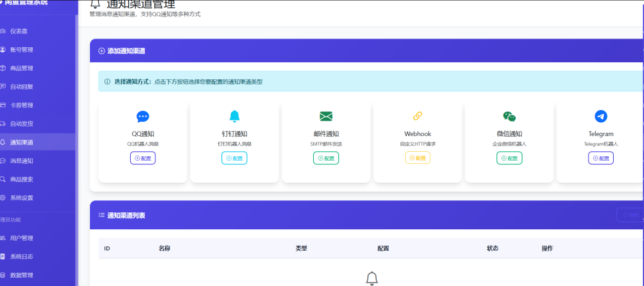Click the info icon beside 选择通知方式
This screenshot has height=286, width=644.
click(x=108, y=82)
